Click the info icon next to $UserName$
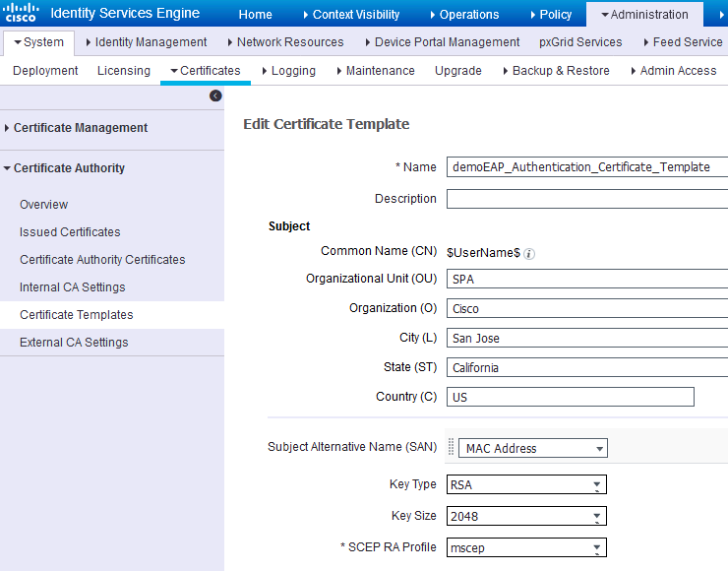The height and width of the screenshot is (571, 728). [529, 254]
